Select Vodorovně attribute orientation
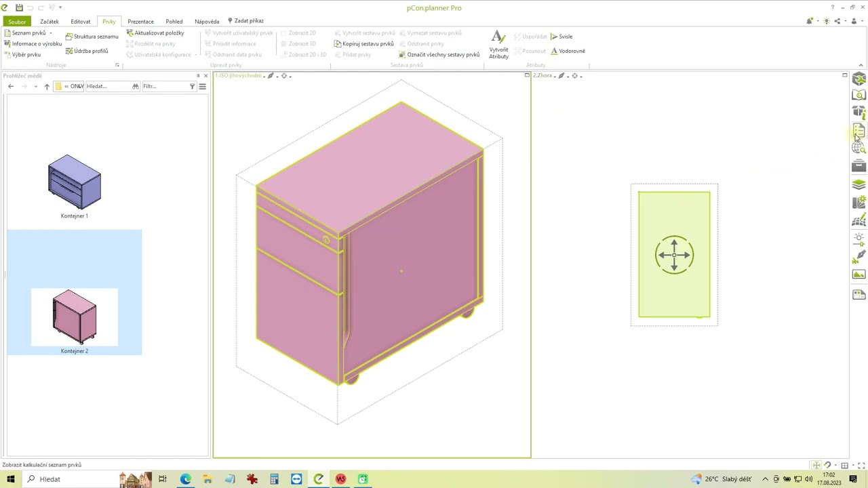The height and width of the screenshot is (488, 868). (568, 51)
